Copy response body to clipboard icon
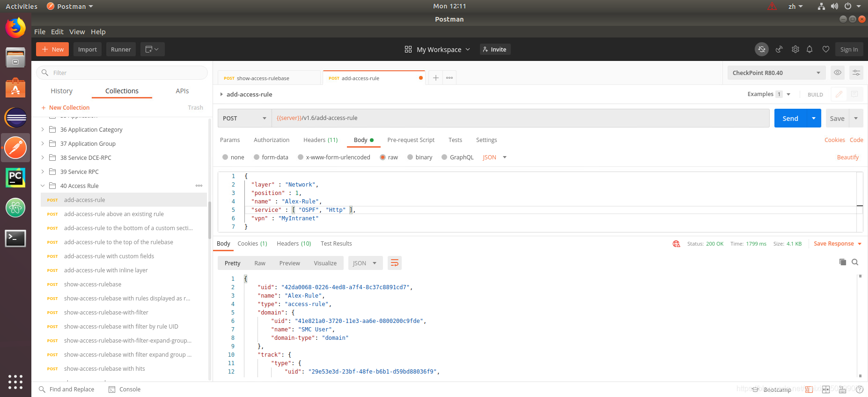Image resolution: width=868 pixels, height=397 pixels. (x=843, y=262)
